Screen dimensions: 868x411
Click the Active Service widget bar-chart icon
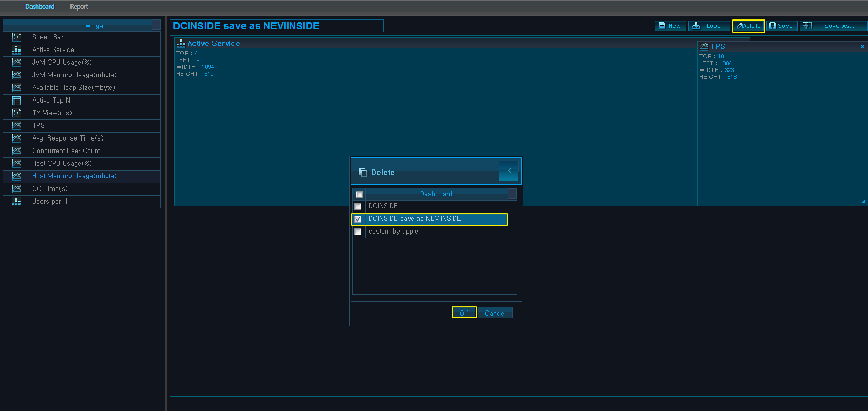coord(16,50)
